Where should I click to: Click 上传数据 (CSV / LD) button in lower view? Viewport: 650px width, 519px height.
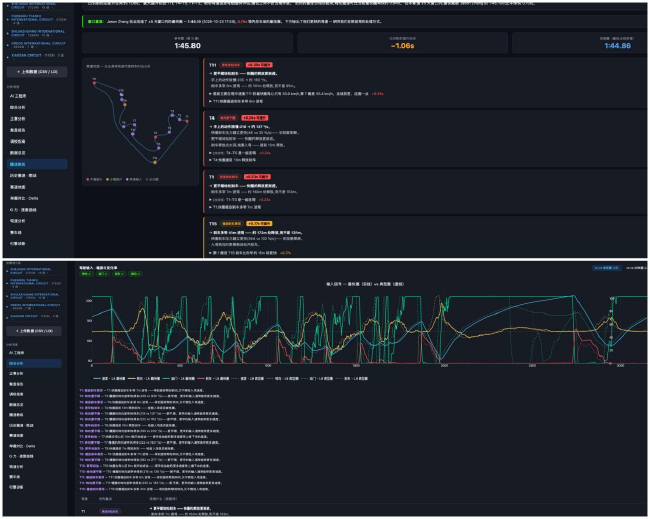coord(34,331)
